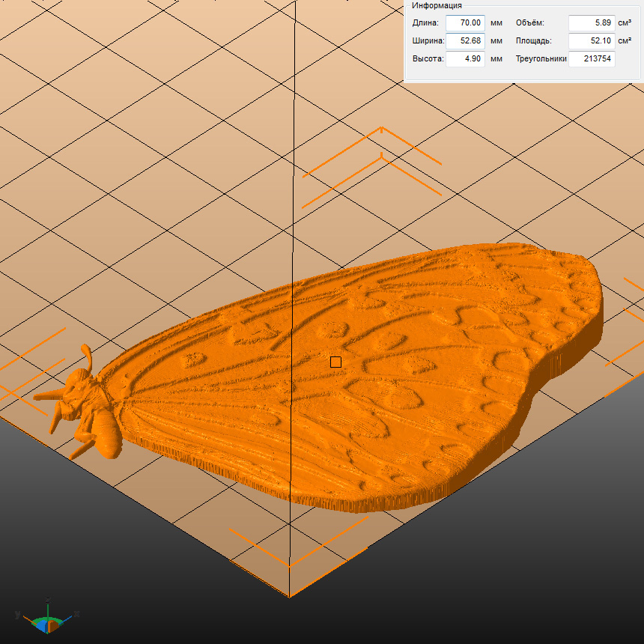Image resolution: width=644 pixels, height=644 pixels.
Task: Click the Y axis label on the gizmo
Action: pos(16,615)
